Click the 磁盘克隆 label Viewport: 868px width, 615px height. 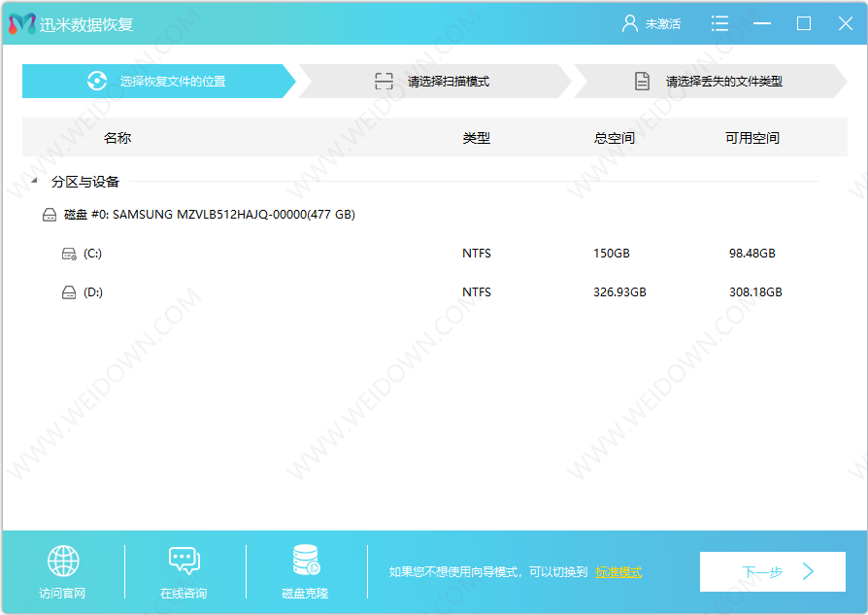(x=305, y=593)
